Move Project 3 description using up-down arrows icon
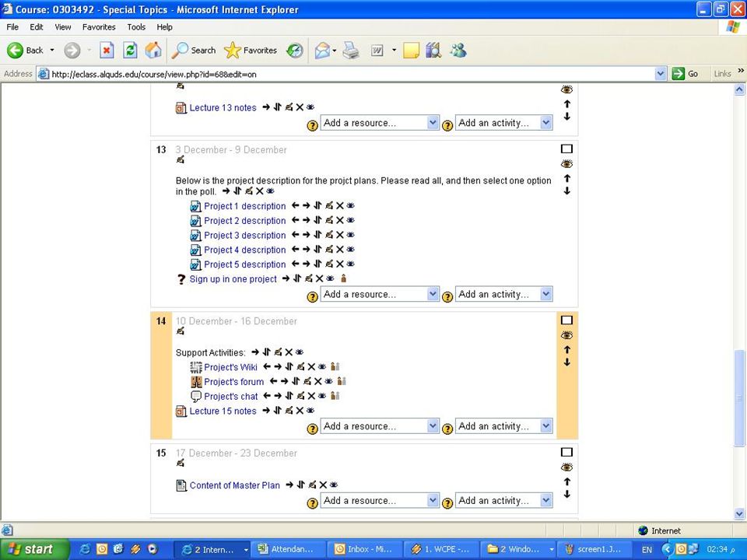 [317, 235]
